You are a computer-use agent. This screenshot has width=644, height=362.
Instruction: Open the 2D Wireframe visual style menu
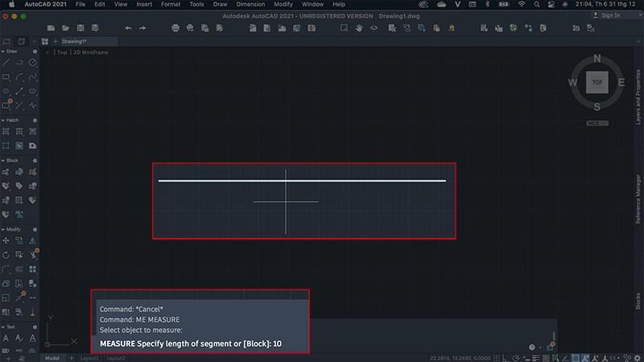[91, 52]
